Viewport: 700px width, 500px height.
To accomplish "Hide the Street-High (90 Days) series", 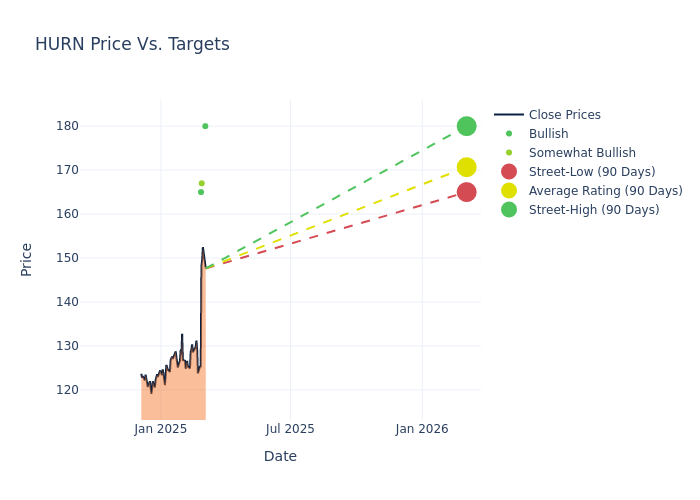I will [593, 210].
